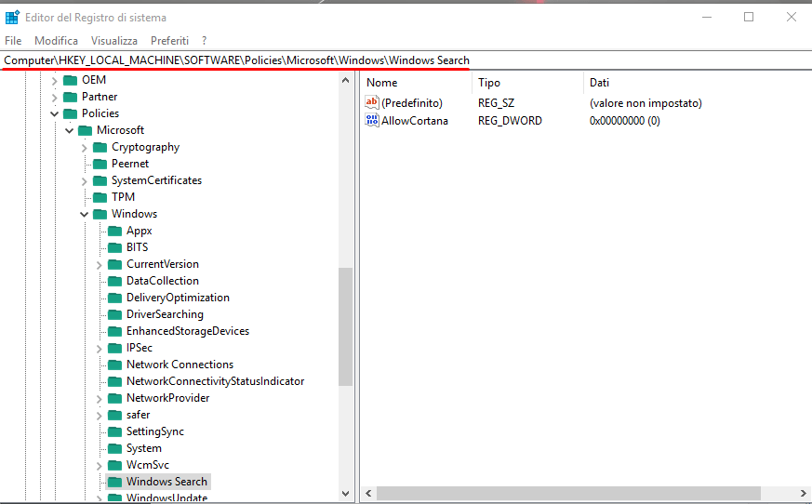Click the registry path address bar
This screenshot has width=812, height=504.
(406, 60)
